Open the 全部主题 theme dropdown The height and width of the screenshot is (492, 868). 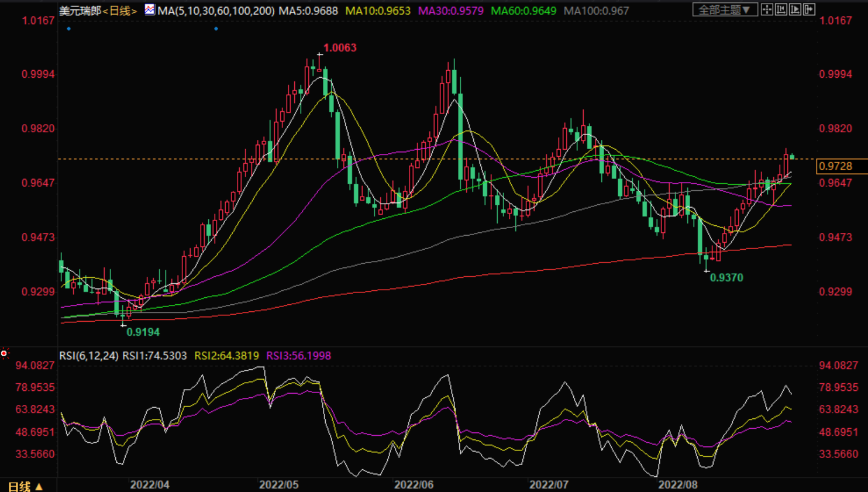(x=725, y=9)
